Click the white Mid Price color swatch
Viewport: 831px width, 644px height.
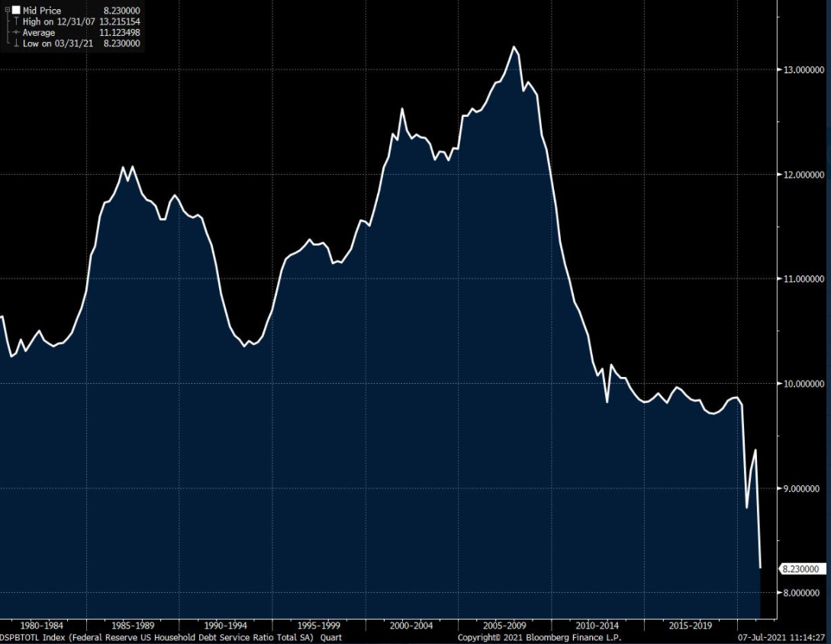pyautogui.click(x=17, y=10)
